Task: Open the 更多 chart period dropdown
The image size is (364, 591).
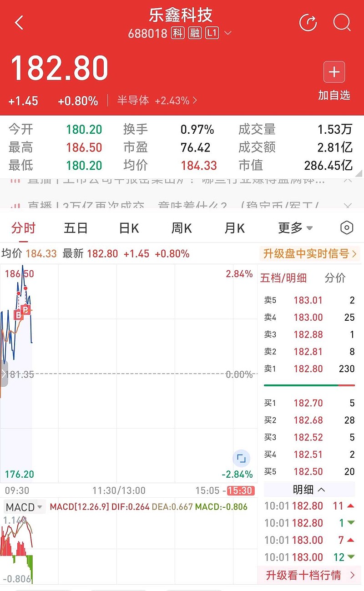Action: [x=295, y=228]
